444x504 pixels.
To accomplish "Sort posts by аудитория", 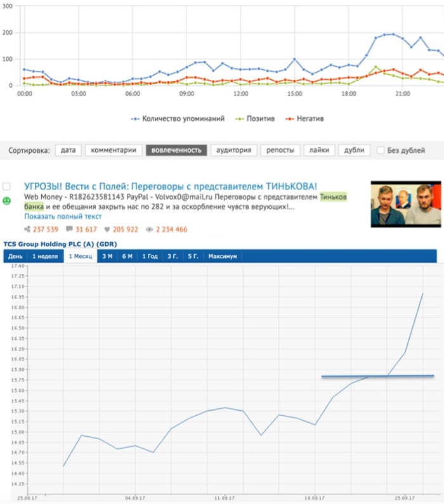I will tap(233, 150).
